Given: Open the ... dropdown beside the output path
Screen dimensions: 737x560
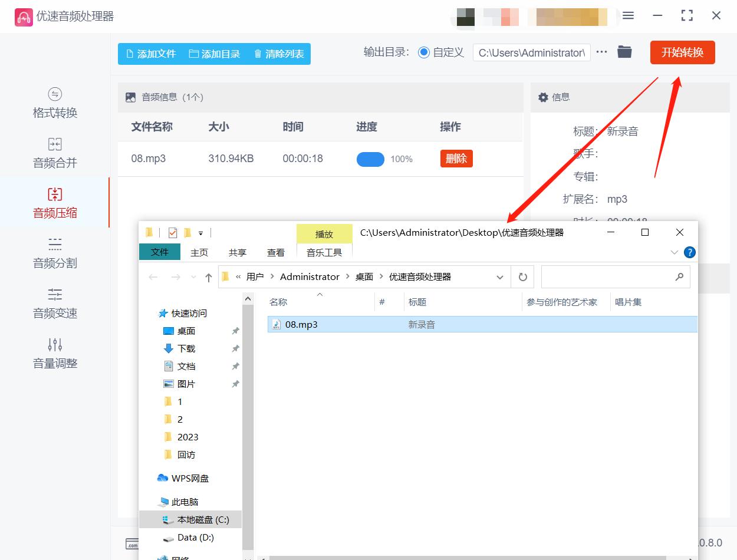Looking at the screenshot, I should [x=601, y=52].
